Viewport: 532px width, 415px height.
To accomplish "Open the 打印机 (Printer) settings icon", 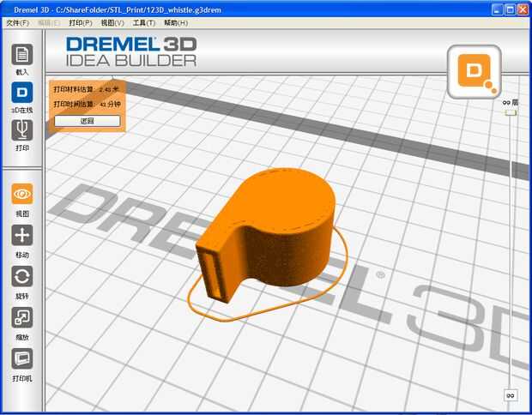I will [22, 358].
